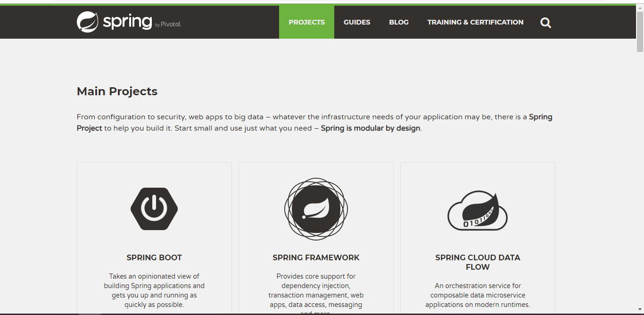Click the 'by Pivotal' text in logo
Image resolution: width=644 pixels, height=315 pixels.
pos(168,25)
